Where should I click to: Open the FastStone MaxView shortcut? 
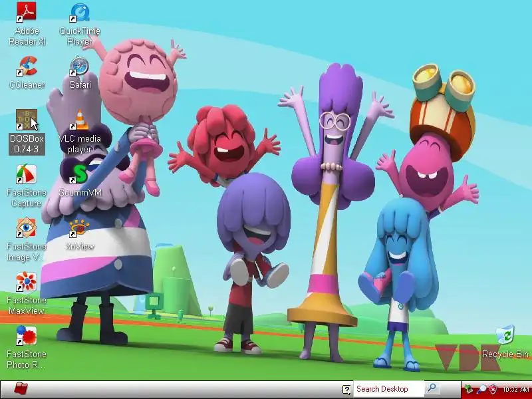pos(27,293)
